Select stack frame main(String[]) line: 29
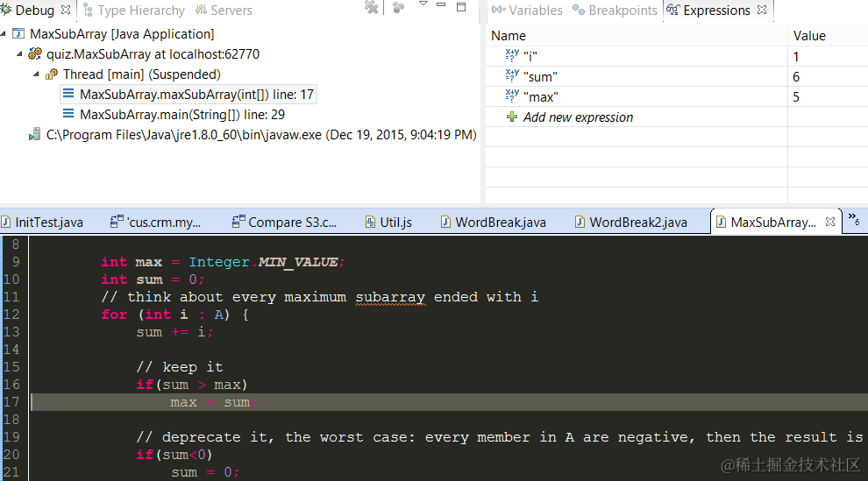868x481 pixels. click(182, 115)
